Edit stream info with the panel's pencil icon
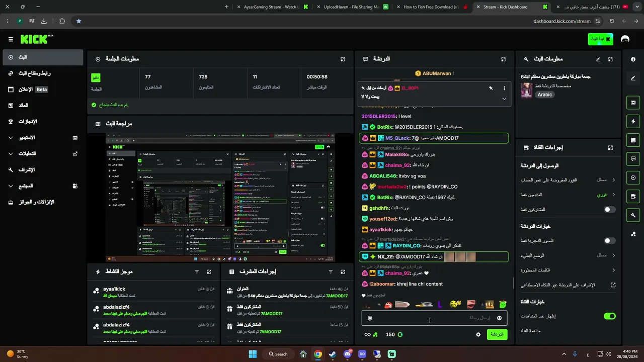Image resolution: width=644 pixels, height=362 pixels. (x=598, y=59)
